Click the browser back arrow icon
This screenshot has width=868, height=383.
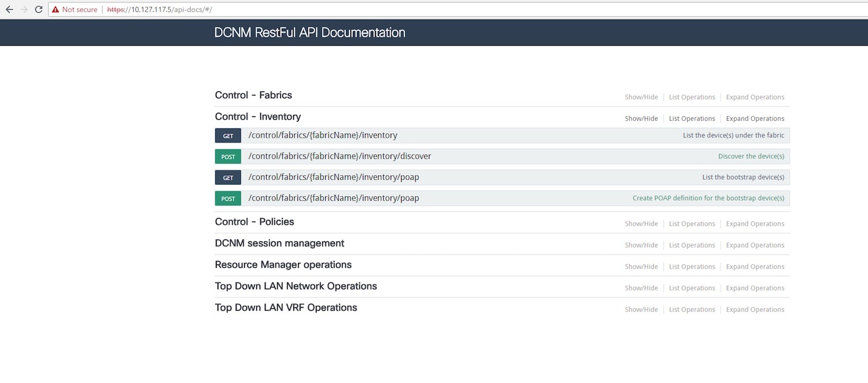[9, 9]
